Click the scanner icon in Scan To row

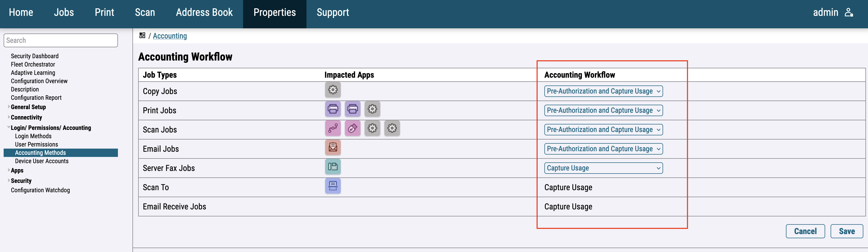332,186
